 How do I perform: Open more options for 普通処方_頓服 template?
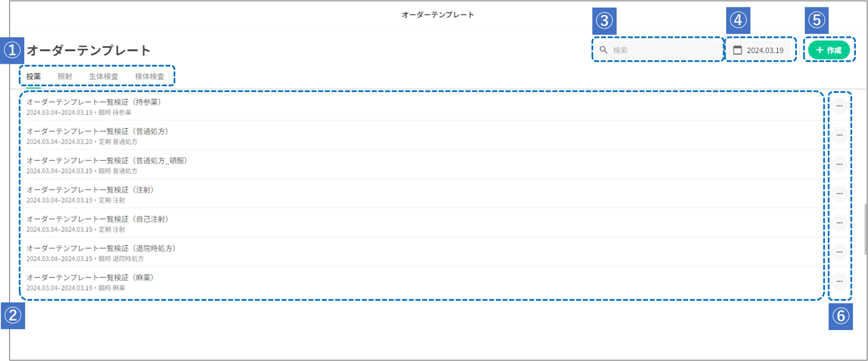[x=839, y=164]
